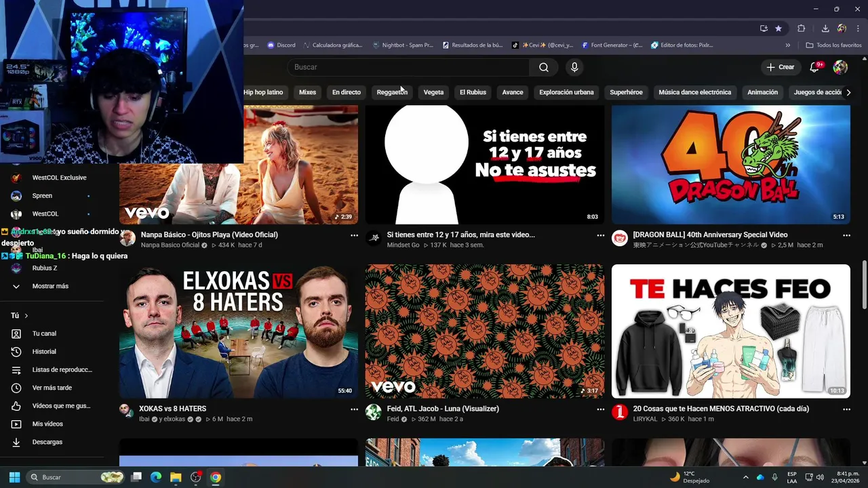Open Ver más tarde in sidebar
Screen dimensions: 868x488
click(x=52, y=388)
